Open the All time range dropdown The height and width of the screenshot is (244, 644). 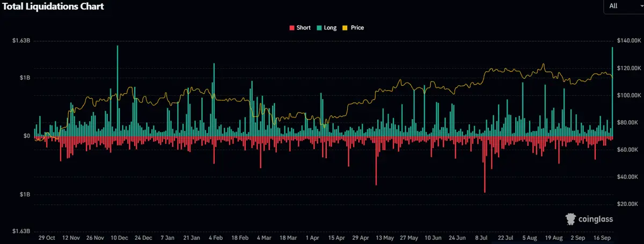[x=624, y=6]
